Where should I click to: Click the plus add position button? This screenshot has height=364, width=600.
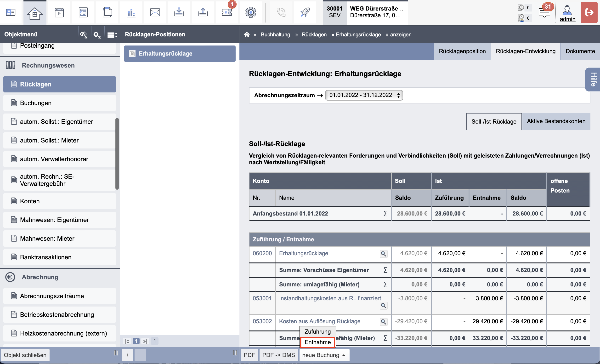coord(127,355)
